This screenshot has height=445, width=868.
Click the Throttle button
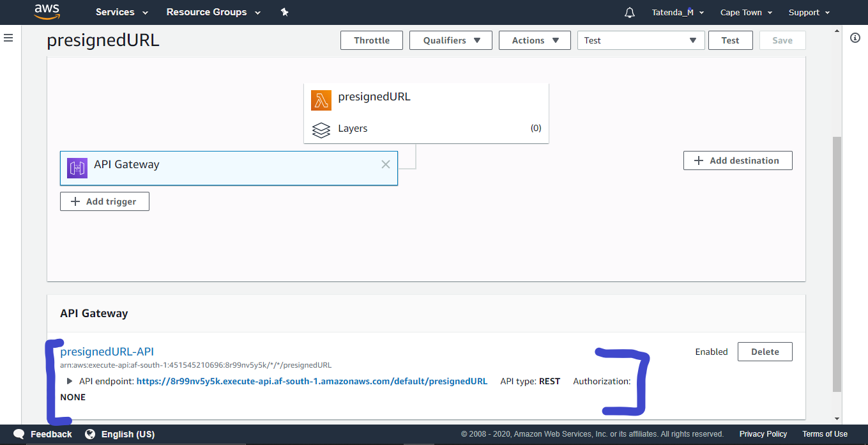pyautogui.click(x=371, y=40)
